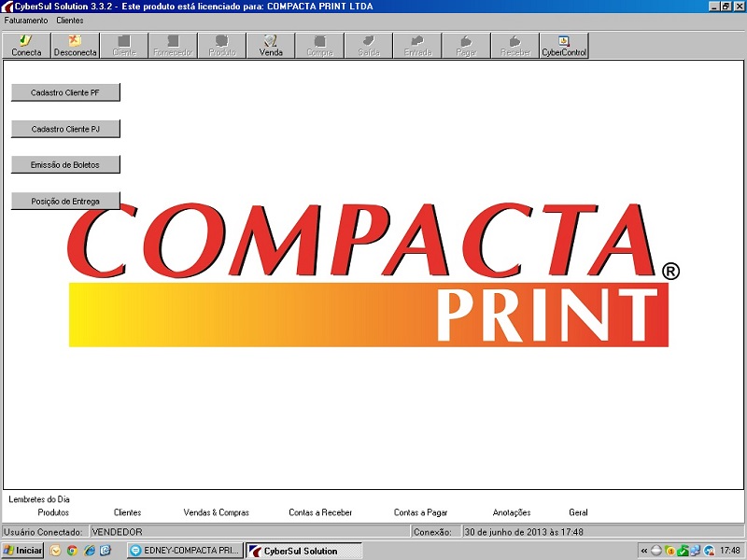Select the Contas a Receber tab
The height and width of the screenshot is (560, 747).
coord(320,512)
